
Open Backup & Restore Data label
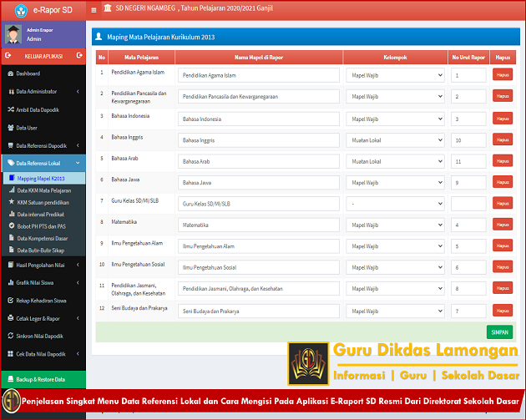pos(41,379)
